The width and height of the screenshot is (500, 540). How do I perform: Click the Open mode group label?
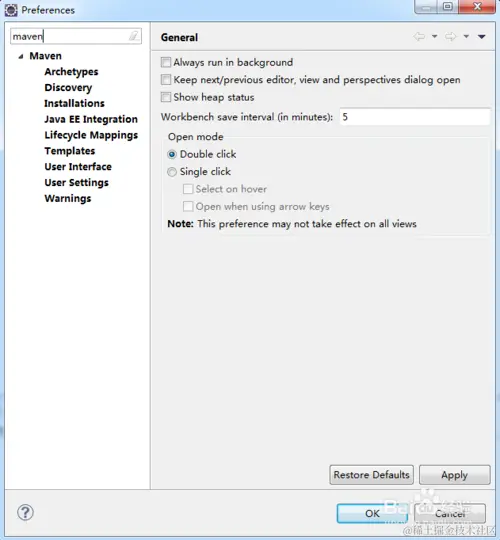pyautogui.click(x=196, y=137)
